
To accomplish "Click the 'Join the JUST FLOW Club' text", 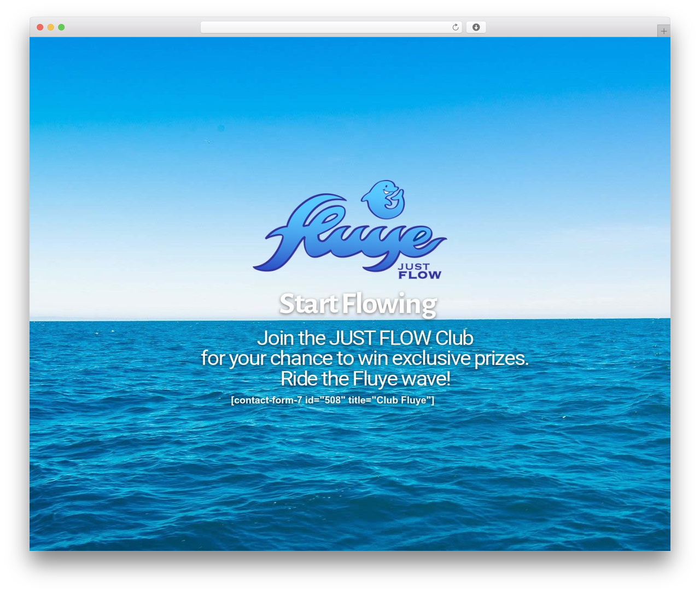I will [x=365, y=338].
